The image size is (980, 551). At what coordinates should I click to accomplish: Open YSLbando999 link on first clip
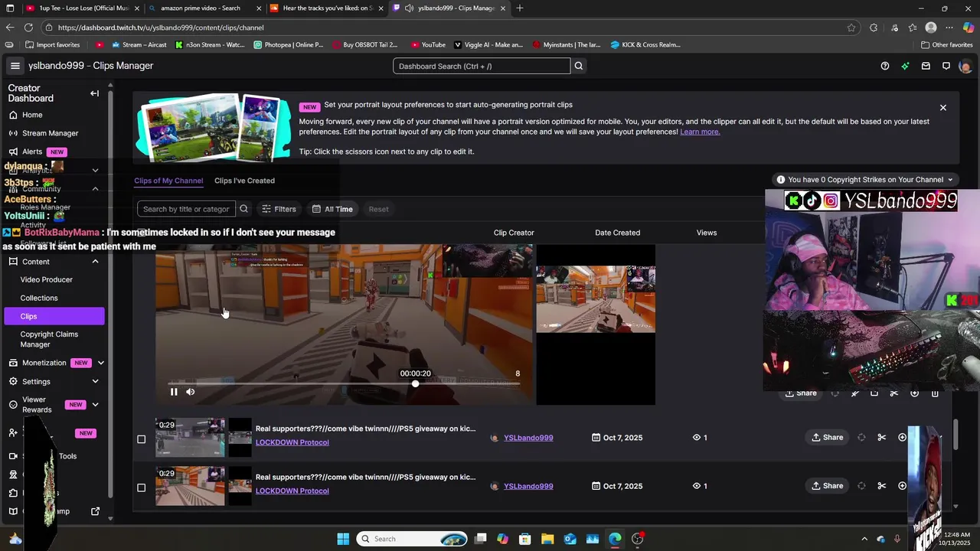coord(528,438)
